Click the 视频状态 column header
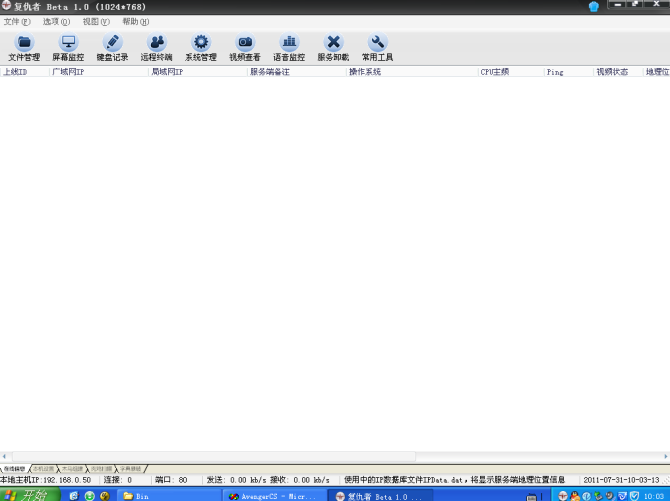 (x=618, y=72)
